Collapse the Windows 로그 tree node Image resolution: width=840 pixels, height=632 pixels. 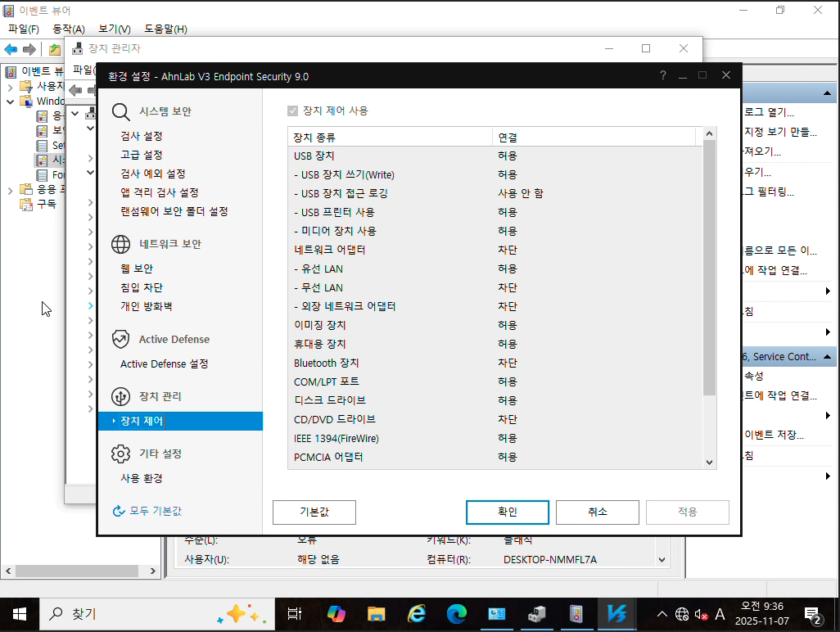[10, 102]
